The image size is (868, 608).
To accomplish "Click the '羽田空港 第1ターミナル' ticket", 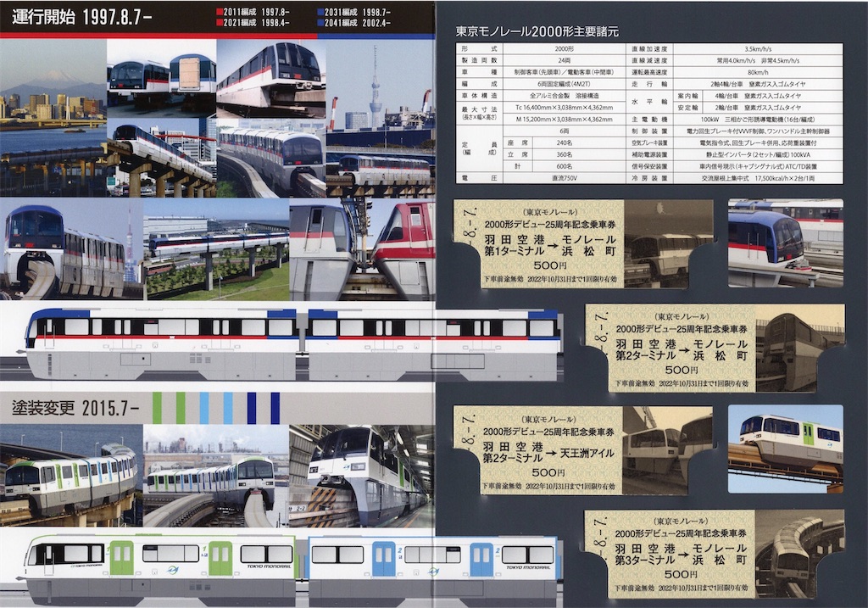I will [x=582, y=243].
